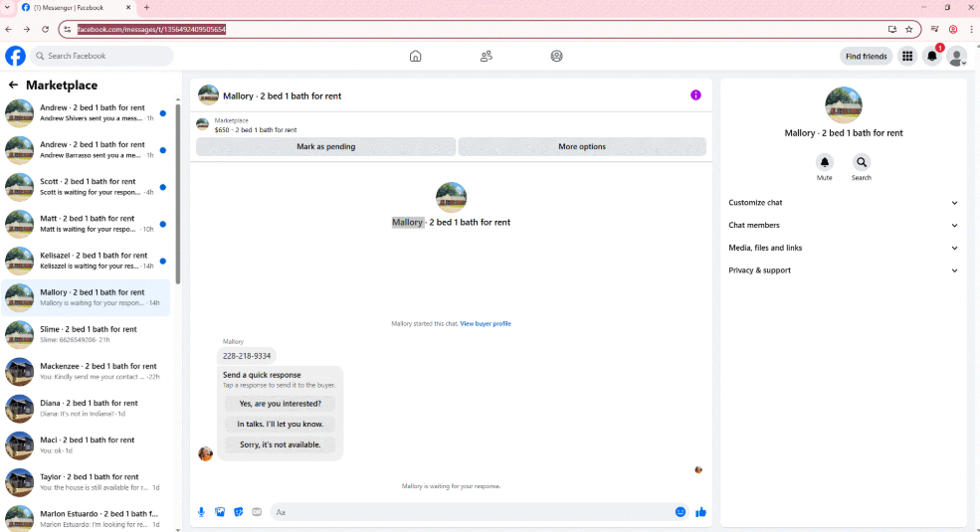Viewport: 980px width, 532px height.
Task: Click the browser address bar URL
Action: pos(151,30)
